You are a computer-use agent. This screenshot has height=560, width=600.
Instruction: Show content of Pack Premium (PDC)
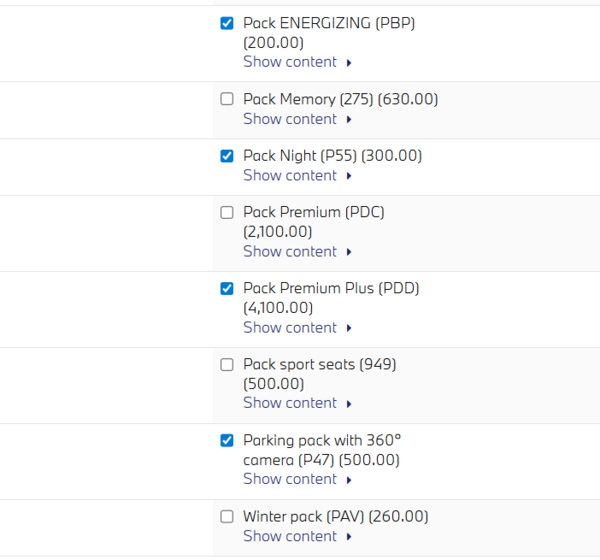point(290,251)
